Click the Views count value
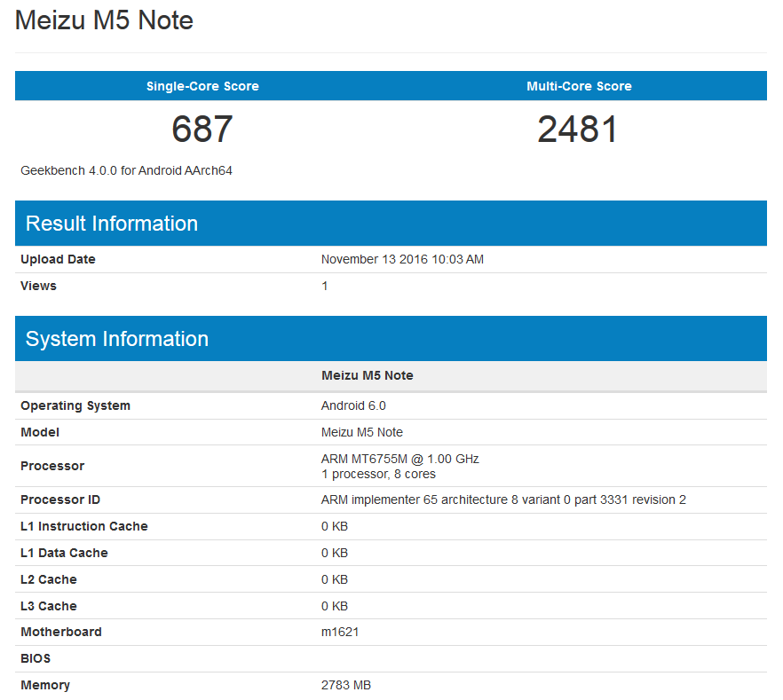 (x=324, y=286)
